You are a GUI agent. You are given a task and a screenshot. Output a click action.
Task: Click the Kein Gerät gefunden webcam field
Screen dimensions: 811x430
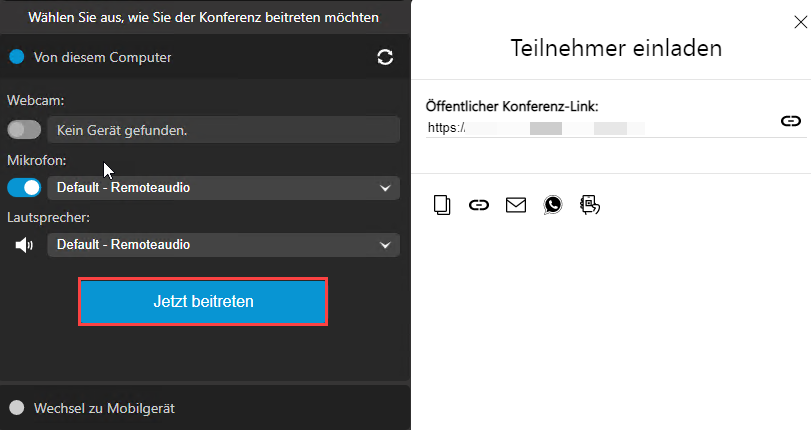pos(223,130)
